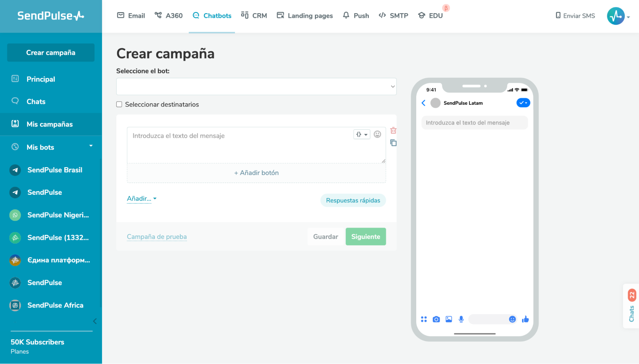Viewport: 639px width, 364px height.
Task: Click the beta badge next to EDU
Action: point(446,8)
